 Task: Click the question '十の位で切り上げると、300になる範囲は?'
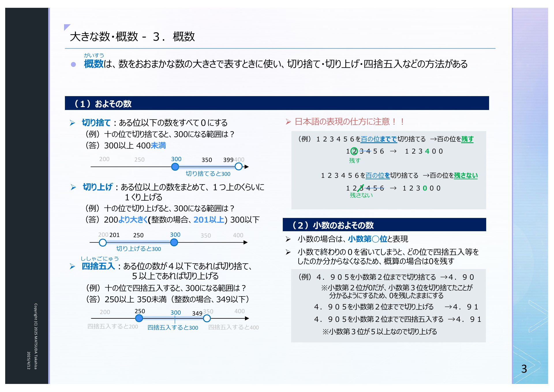170,208
